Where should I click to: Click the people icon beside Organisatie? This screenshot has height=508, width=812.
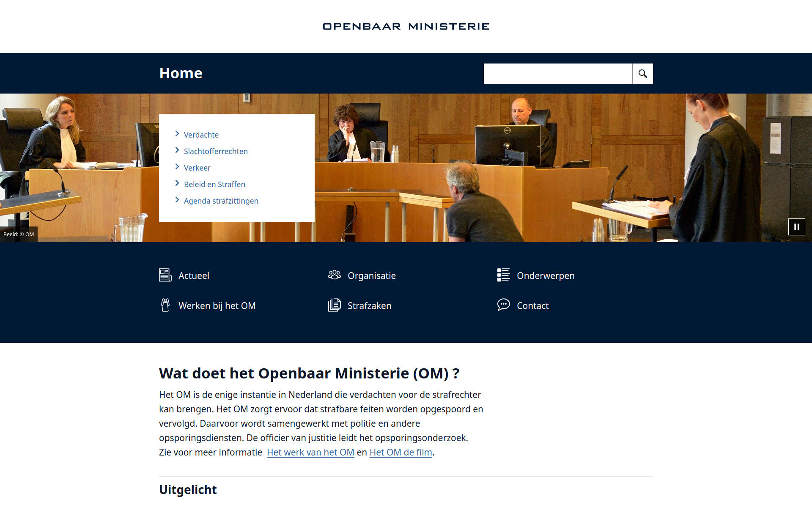click(x=335, y=275)
